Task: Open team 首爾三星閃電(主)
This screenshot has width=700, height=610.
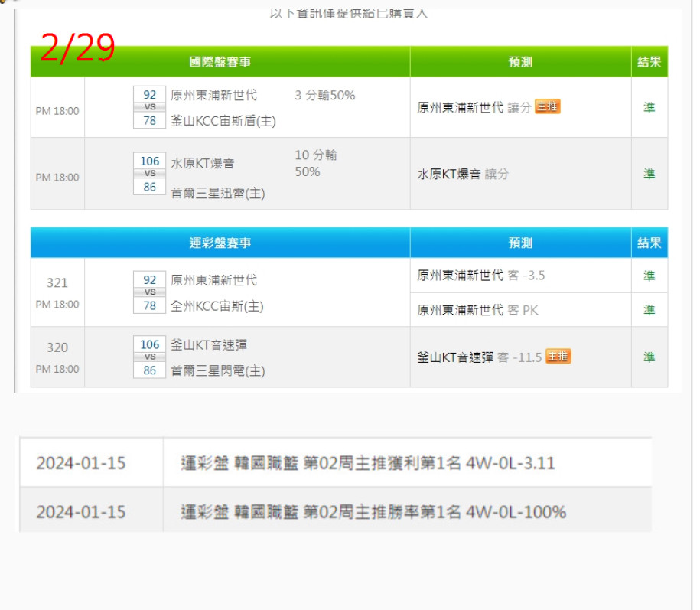Action: (218, 370)
